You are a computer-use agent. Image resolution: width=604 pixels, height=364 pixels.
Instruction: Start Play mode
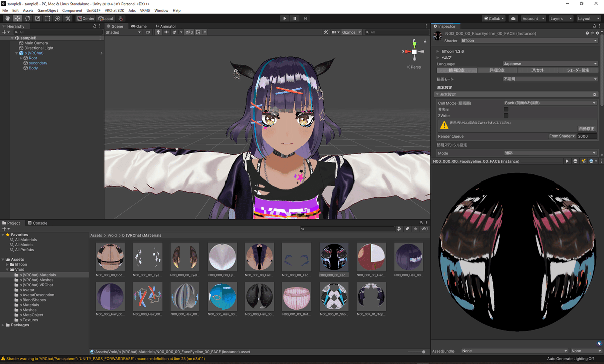tap(285, 18)
